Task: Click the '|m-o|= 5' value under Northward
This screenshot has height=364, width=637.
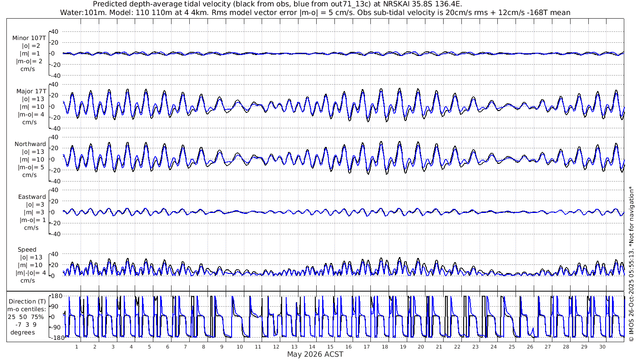Action: point(31,167)
